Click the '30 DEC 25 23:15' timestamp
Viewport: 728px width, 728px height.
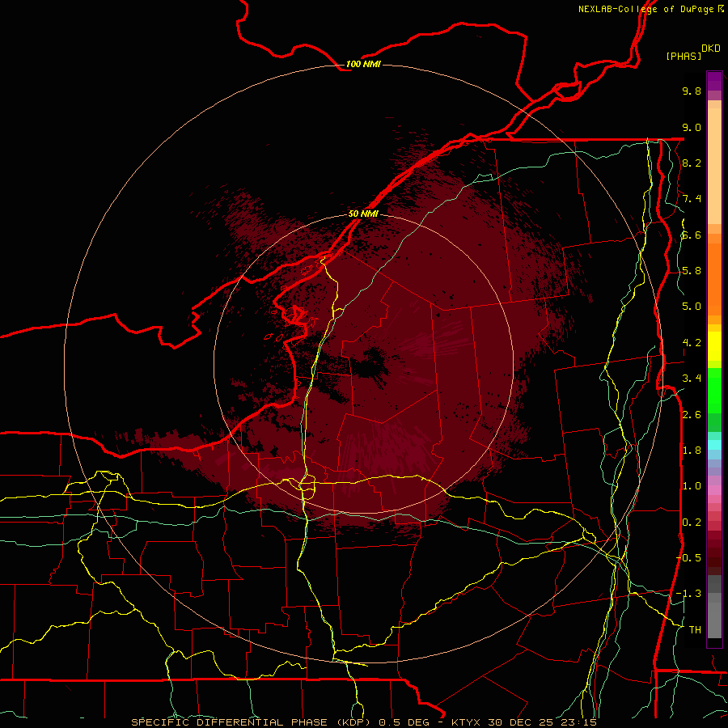point(542,722)
